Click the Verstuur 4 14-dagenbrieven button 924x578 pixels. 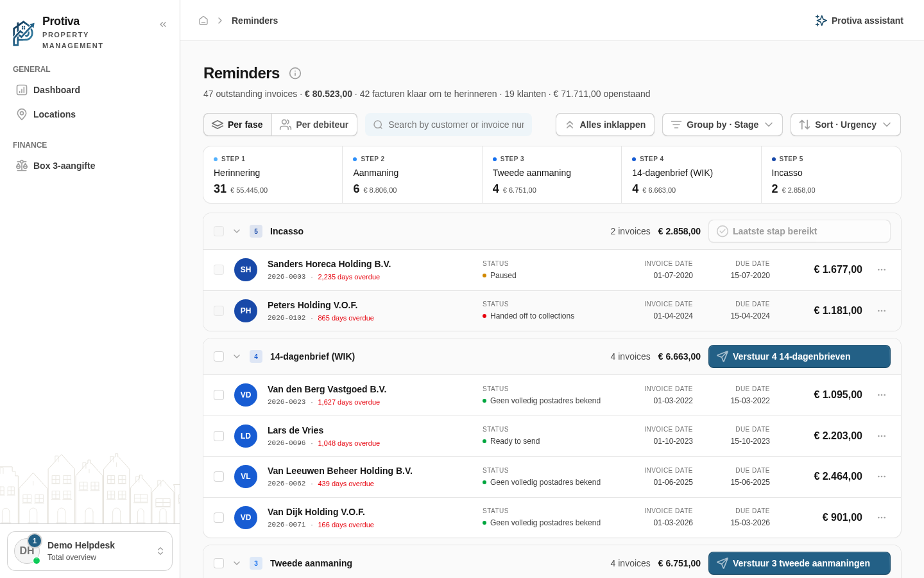800,356
